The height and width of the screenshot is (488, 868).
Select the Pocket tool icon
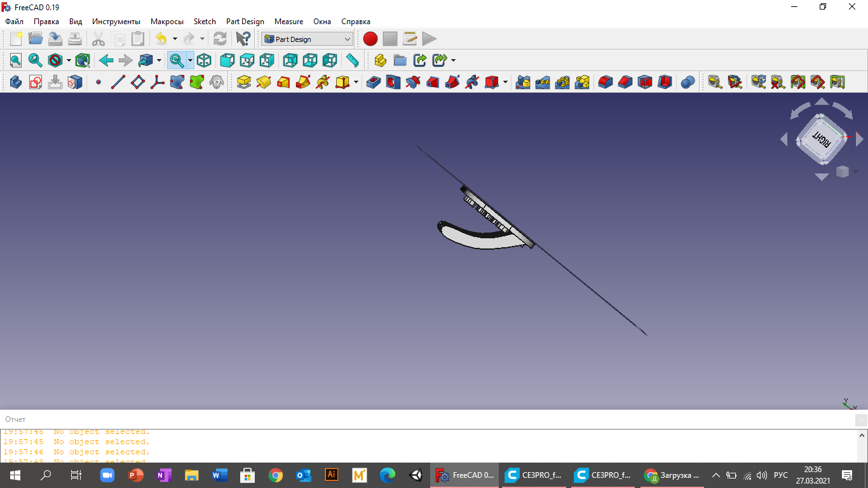[x=374, y=82]
